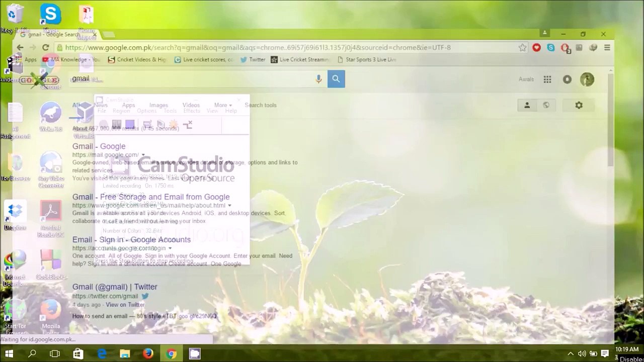This screenshot has width=644, height=362.
Task: Switch to the Images search tab
Action: (x=158, y=105)
